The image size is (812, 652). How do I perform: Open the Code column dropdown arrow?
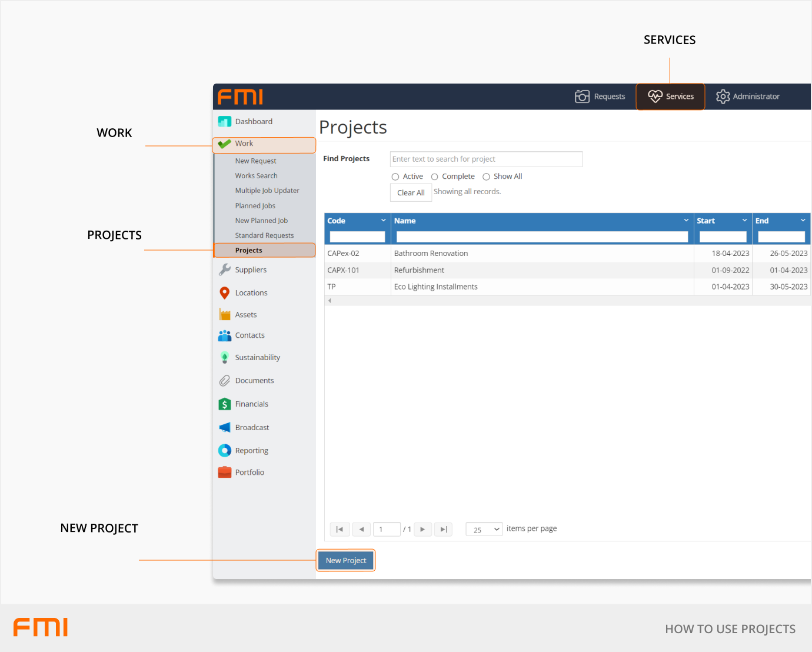(x=384, y=221)
